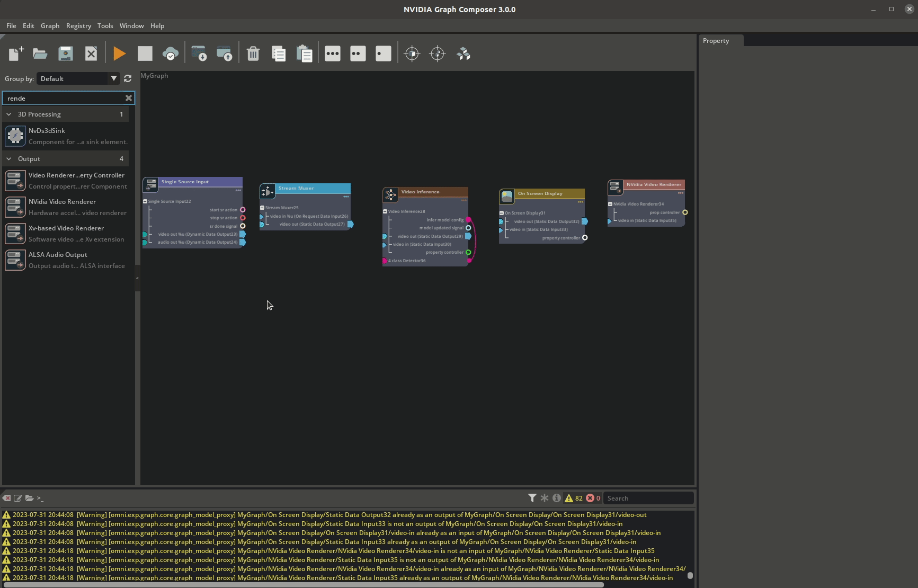Collapse the NVidia Video Renderer34 tree in node
The width and height of the screenshot is (918, 588).
[610, 204]
